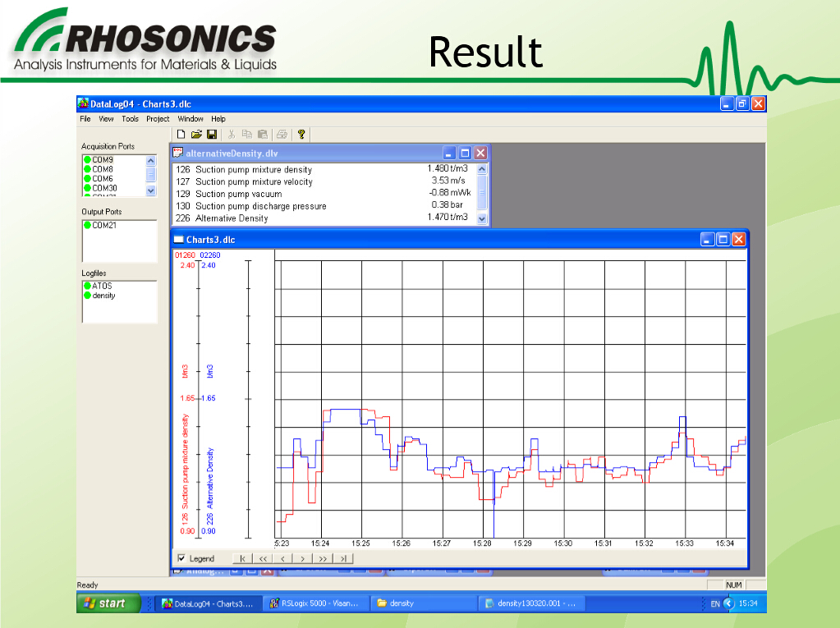Click the red 01260 channel label

[x=185, y=254]
